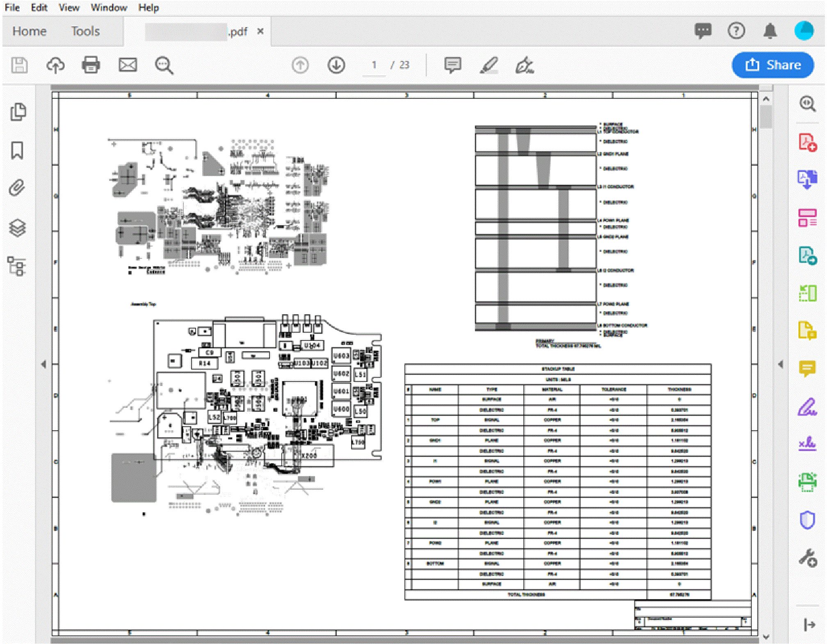Open the notifications bell
This screenshot has width=831, height=644.
[770, 31]
